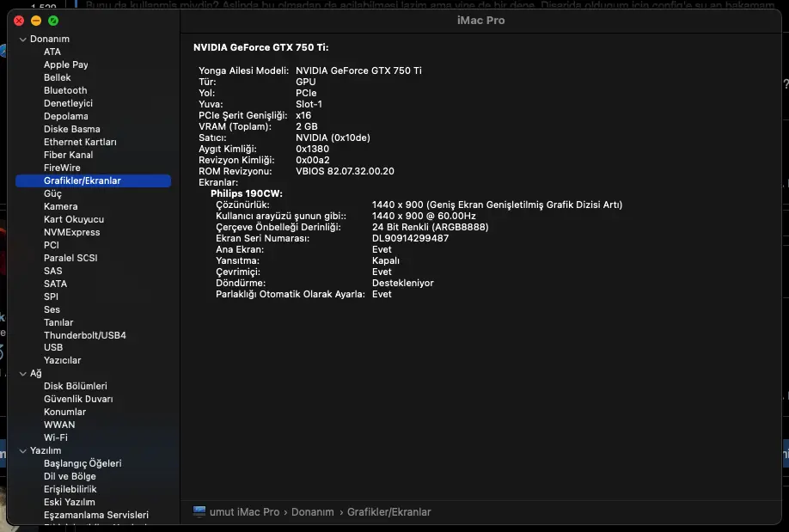
Task: Collapse the Ağ section chevron
Action: pos(22,374)
